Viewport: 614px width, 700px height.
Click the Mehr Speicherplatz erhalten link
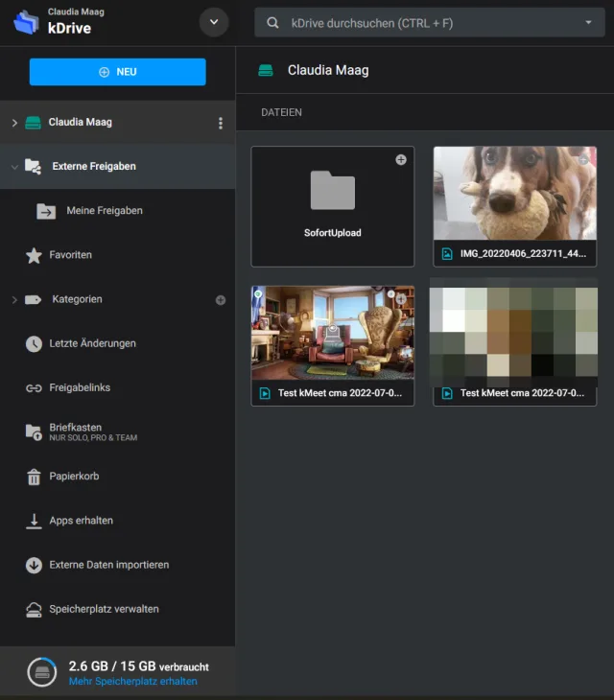132,682
